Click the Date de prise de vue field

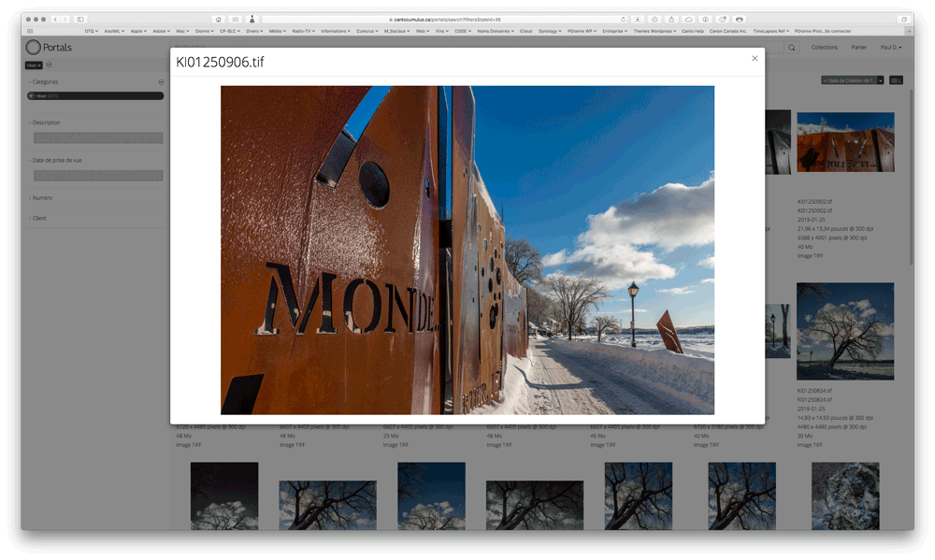tap(98, 176)
